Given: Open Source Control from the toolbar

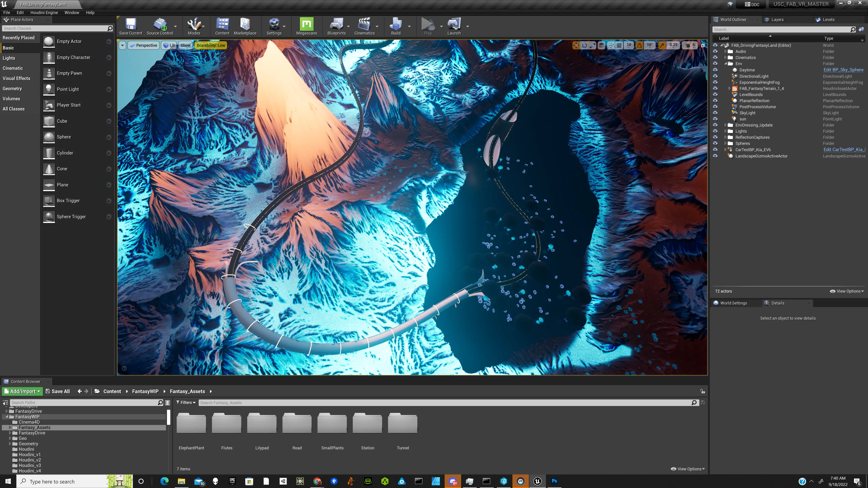Looking at the screenshot, I should [160, 26].
